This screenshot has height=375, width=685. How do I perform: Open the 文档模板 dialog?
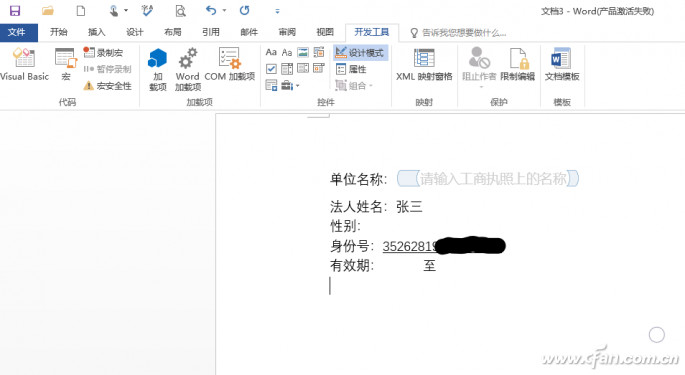[x=562, y=64]
